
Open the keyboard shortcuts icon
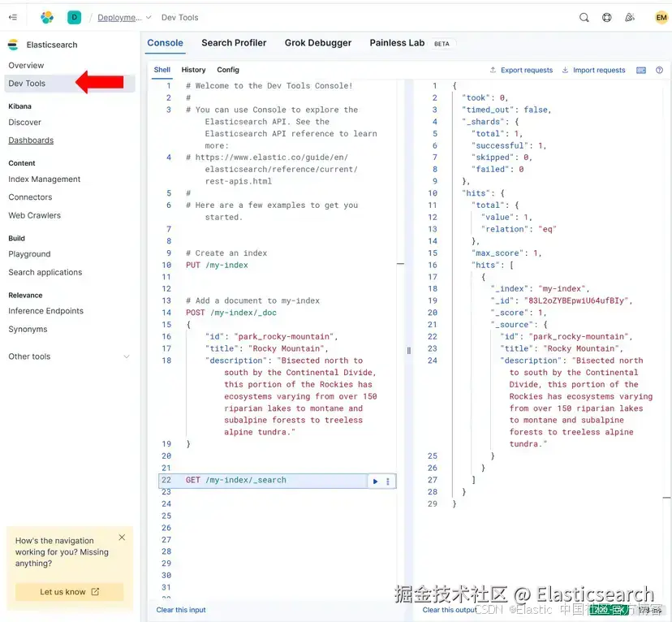pyautogui.click(x=641, y=71)
